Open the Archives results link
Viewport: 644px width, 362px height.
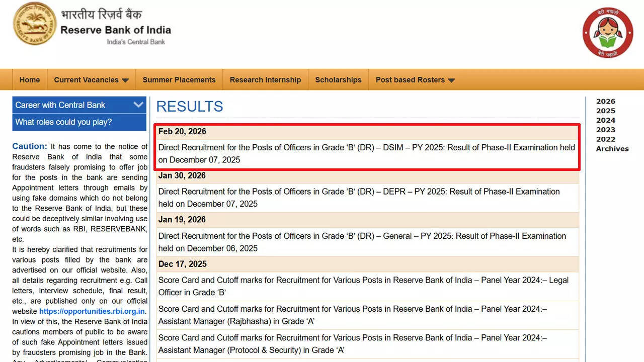[x=612, y=149]
